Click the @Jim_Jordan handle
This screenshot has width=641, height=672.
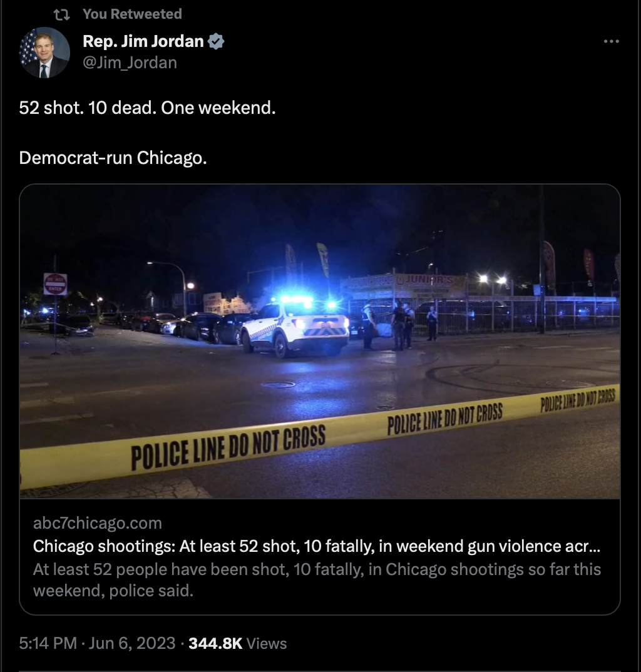click(x=130, y=63)
